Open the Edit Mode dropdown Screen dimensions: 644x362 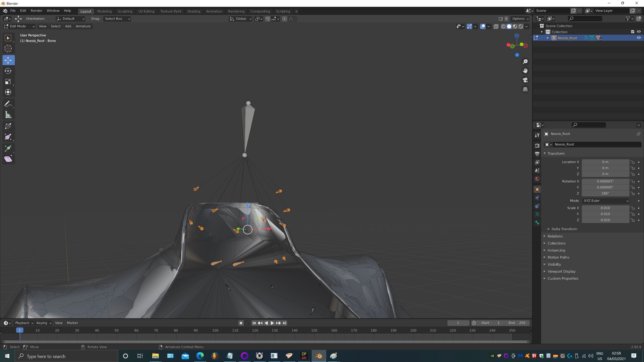click(x=19, y=26)
